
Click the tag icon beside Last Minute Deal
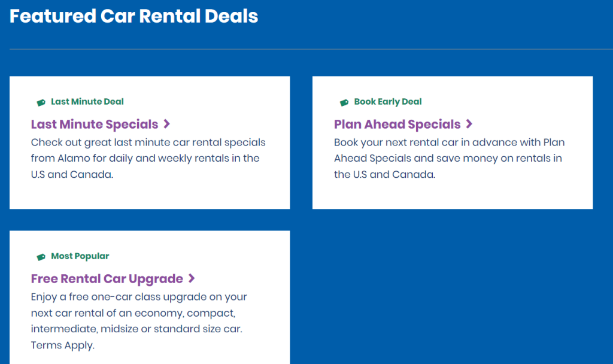point(41,102)
